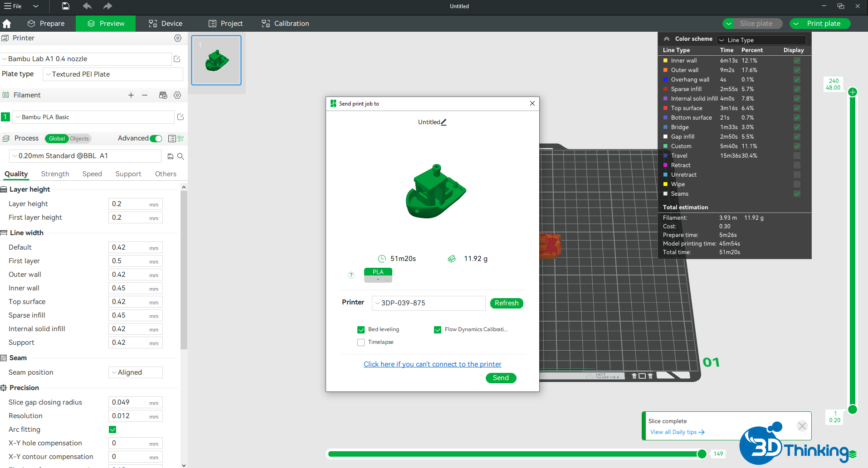Show Travel lines in the preview
Image resolution: width=868 pixels, height=468 pixels.
click(797, 156)
